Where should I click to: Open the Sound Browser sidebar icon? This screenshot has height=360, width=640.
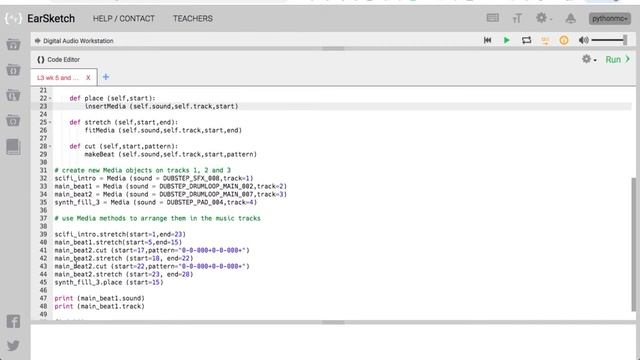click(x=13, y=44)
